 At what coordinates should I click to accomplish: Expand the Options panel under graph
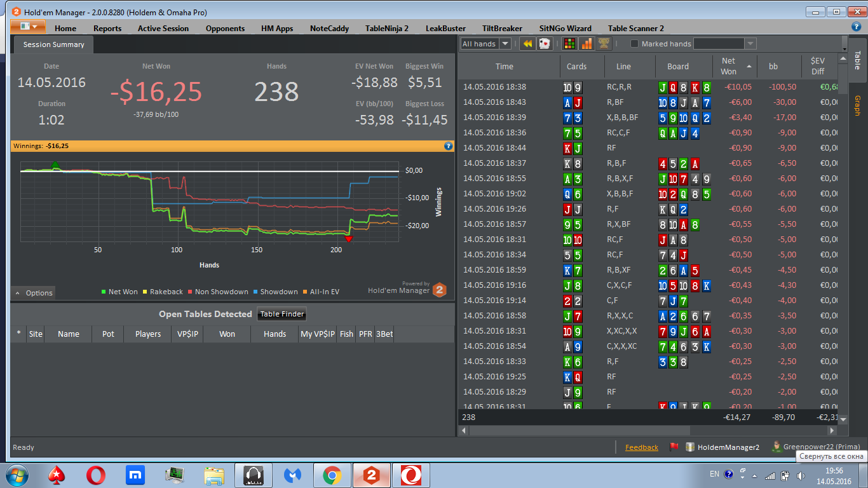[x=34, y=293]
